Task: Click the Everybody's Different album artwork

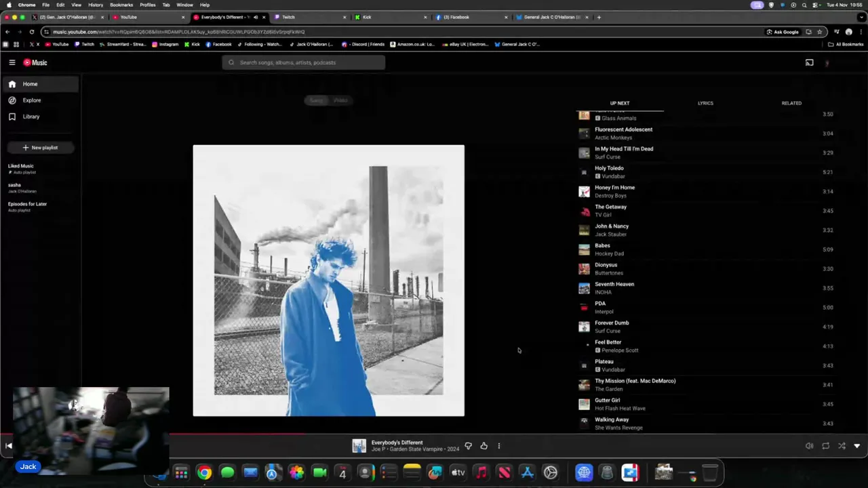Action: (329, 281)
